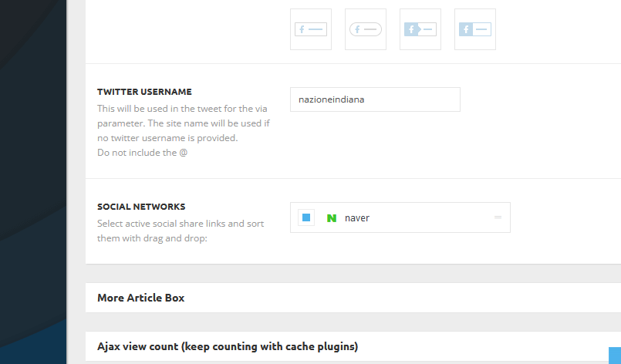621x364 pixels.
Task: Click the green Naver logo icon
Action: coord(332,218)
